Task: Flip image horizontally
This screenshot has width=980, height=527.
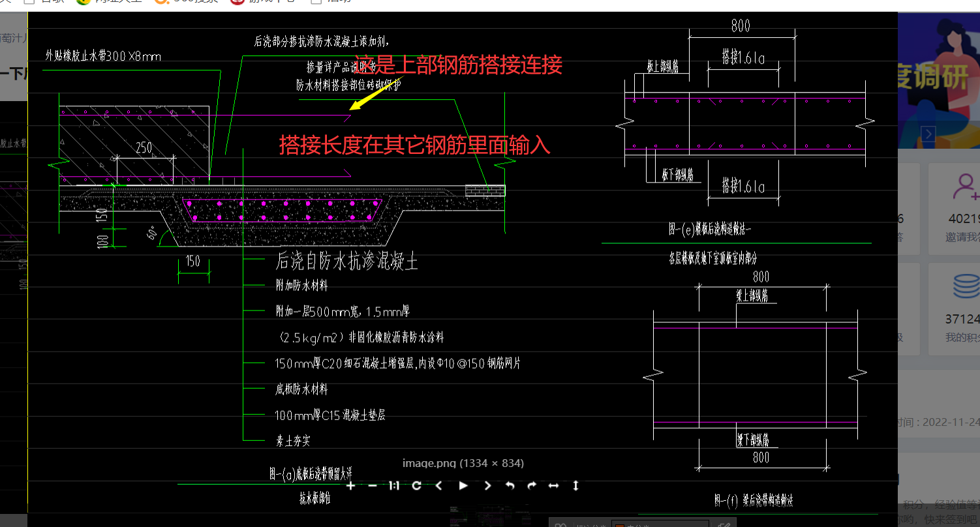Action: tap(554, 485)
